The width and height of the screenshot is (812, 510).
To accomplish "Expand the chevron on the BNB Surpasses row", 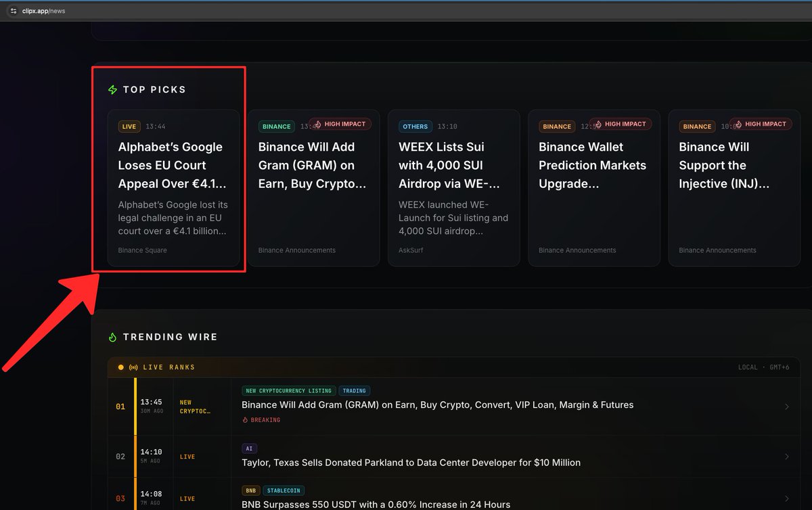I will coord(787,499).
